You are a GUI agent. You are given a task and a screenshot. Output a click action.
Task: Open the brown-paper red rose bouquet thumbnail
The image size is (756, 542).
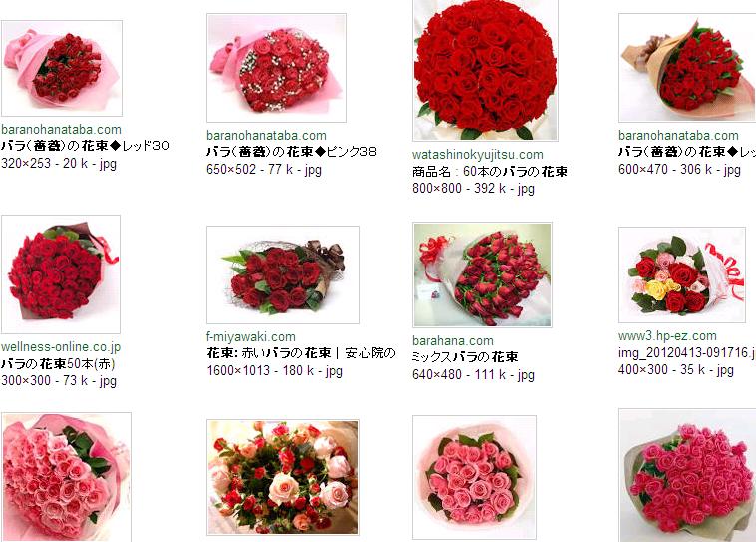tap(687, 68)
